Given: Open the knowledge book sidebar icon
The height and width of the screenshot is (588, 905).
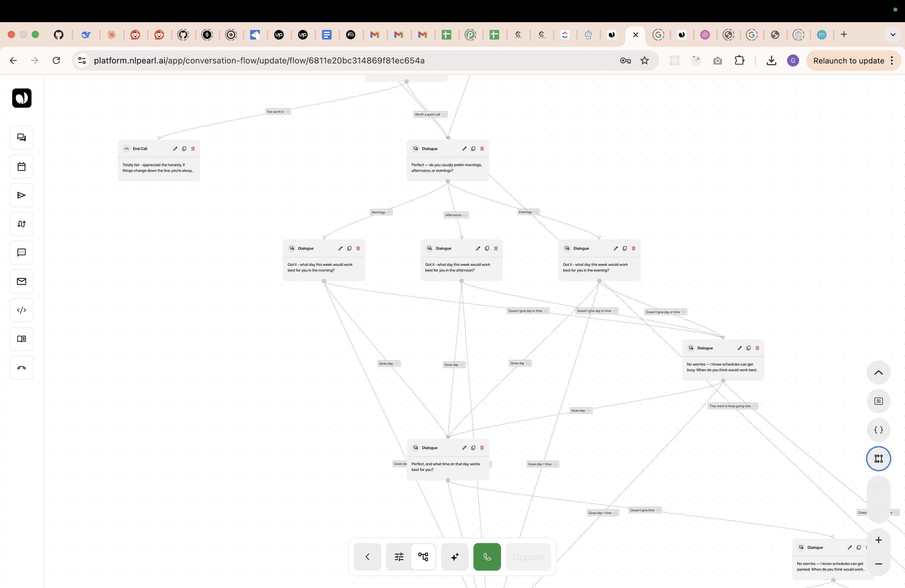Looking at the screenshot, I should (21, 339).
